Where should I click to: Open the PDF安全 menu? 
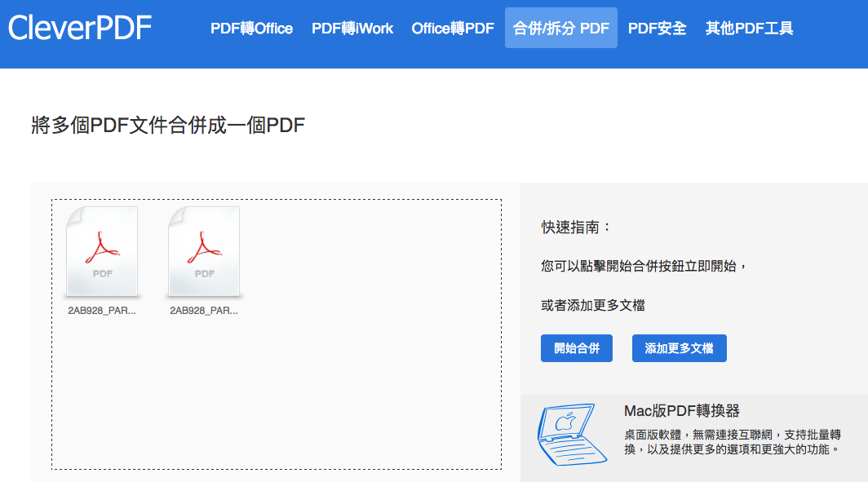657,29
